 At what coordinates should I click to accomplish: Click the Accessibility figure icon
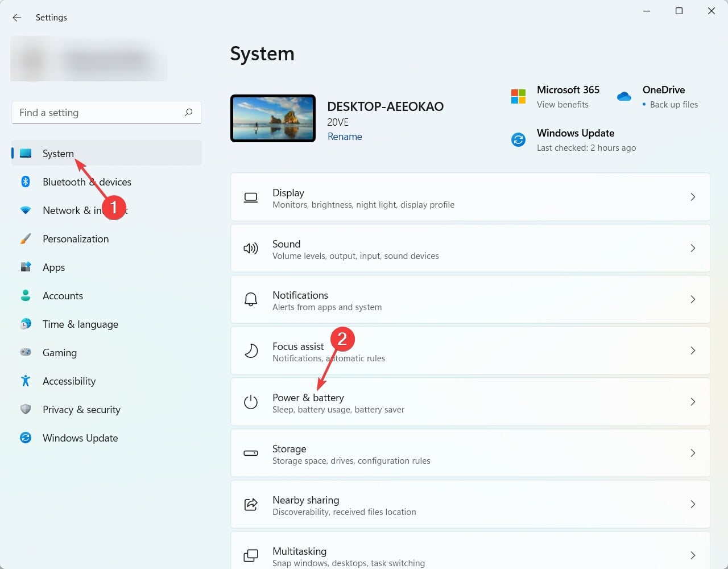[x=26, y=381]
